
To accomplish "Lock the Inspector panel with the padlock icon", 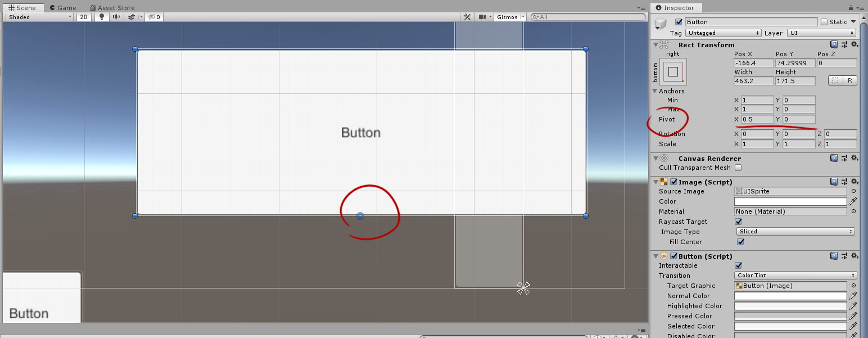I will click(x=851, y=8).
